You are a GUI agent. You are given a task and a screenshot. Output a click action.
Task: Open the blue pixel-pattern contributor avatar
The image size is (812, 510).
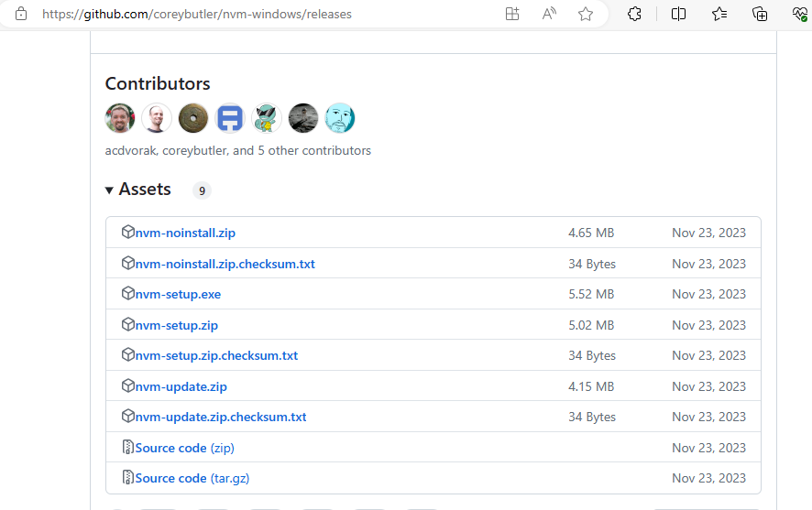coord(230,118)
